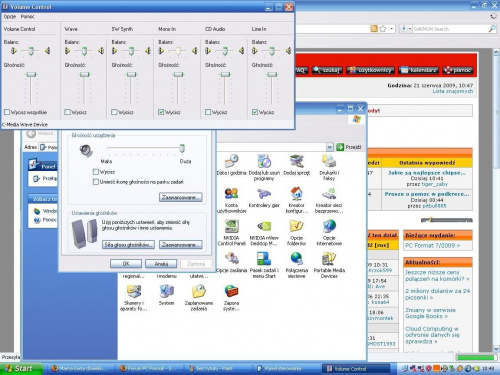Adjust device volume slider toward Duża
500x375 pixels.
(182, 148)
